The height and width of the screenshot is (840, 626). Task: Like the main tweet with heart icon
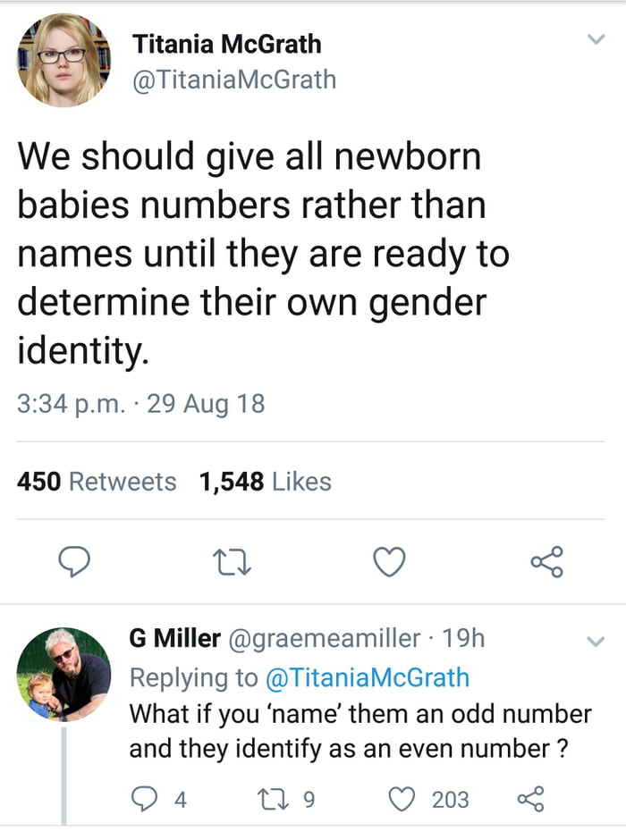pyautogui.click(x=389, y=561)
